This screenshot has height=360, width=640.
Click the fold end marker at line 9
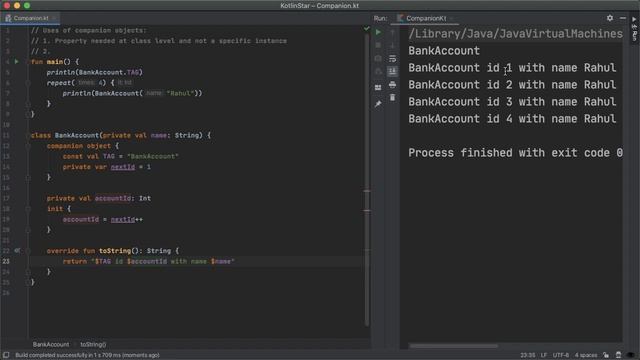(x=28, y=114)
